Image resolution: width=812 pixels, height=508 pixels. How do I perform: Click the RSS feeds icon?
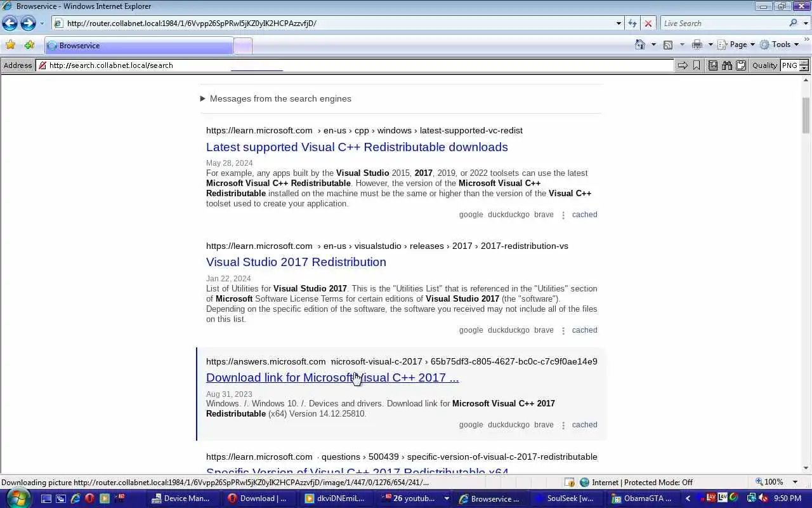coord(668,44)
